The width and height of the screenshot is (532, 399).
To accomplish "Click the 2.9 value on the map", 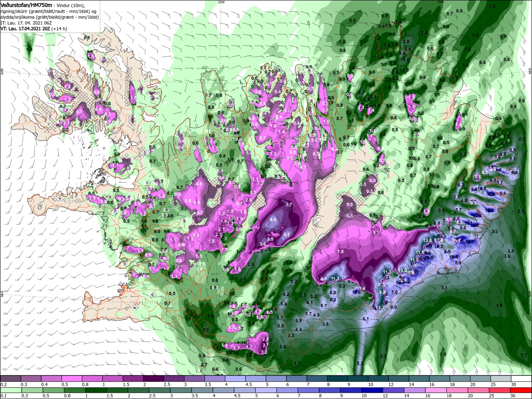I will [x=251, y=264].
